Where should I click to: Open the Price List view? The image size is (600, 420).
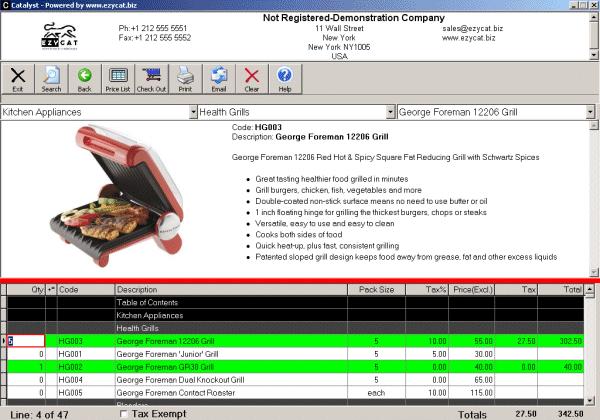click(x=118, y=79)
